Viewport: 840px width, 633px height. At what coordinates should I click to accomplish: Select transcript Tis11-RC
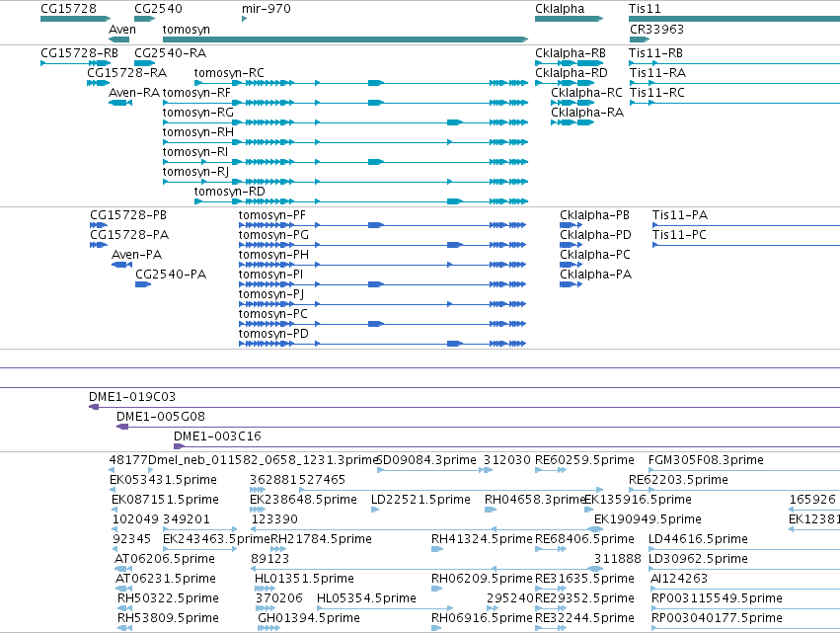734,103
